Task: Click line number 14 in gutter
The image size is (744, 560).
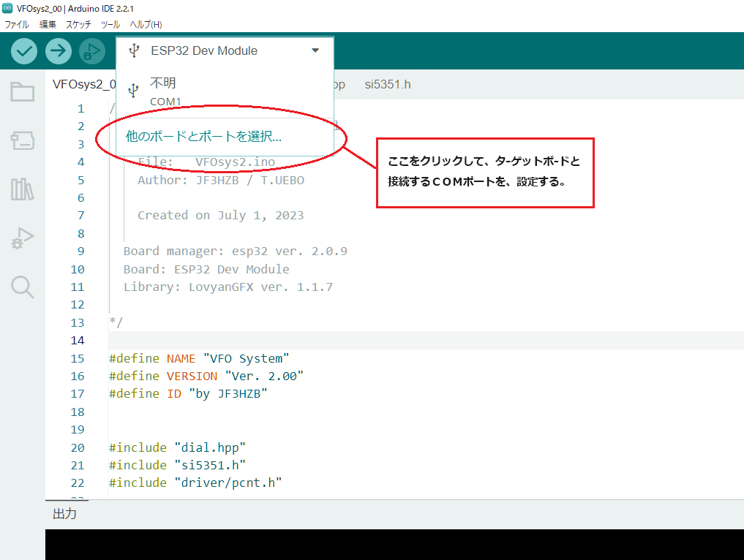Action: (x=78, y=341)
